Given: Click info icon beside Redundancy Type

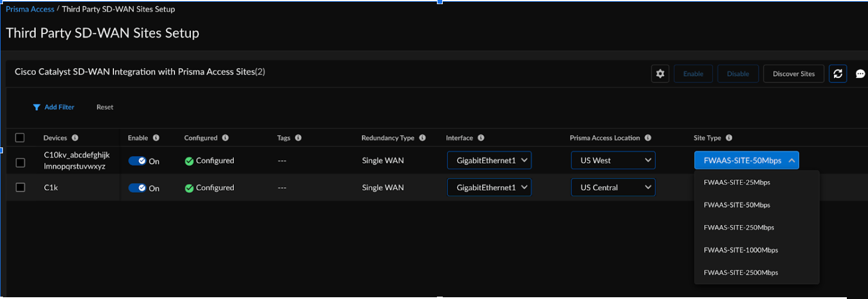Looking at the screenshot, I should 422,138.
